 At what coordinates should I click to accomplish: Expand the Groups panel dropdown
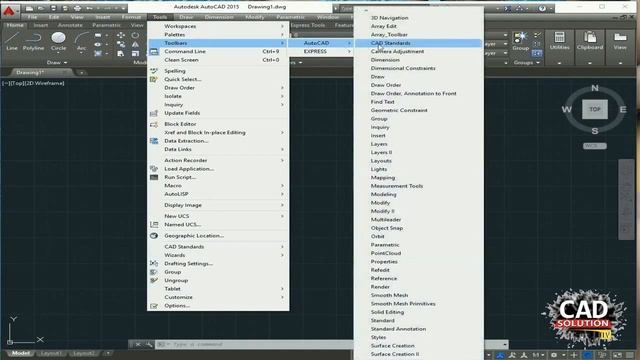tap(527, 63)
